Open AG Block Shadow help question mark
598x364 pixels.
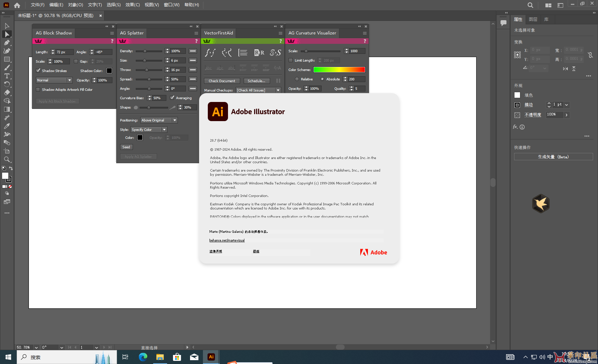click(x=112, y=41)
